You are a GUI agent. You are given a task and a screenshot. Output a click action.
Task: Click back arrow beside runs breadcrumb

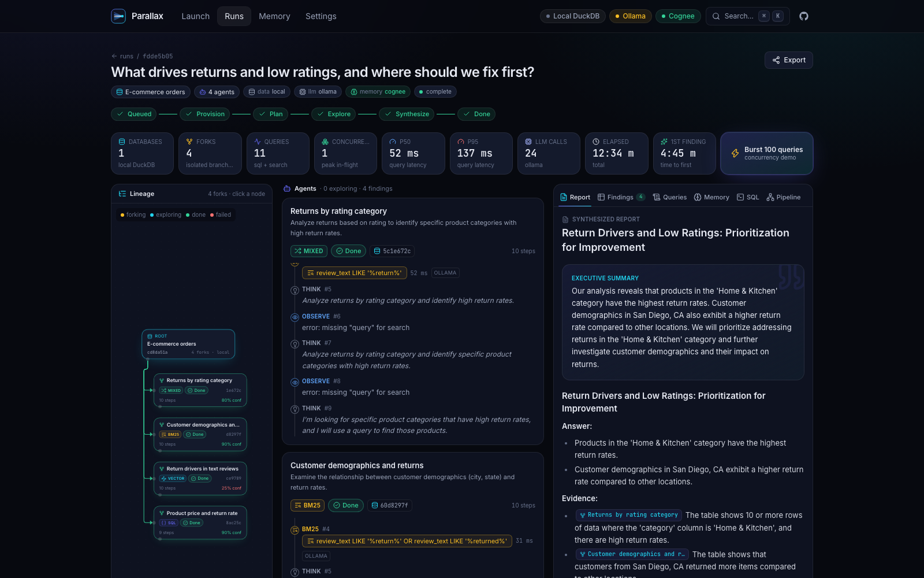click(114, 56)
